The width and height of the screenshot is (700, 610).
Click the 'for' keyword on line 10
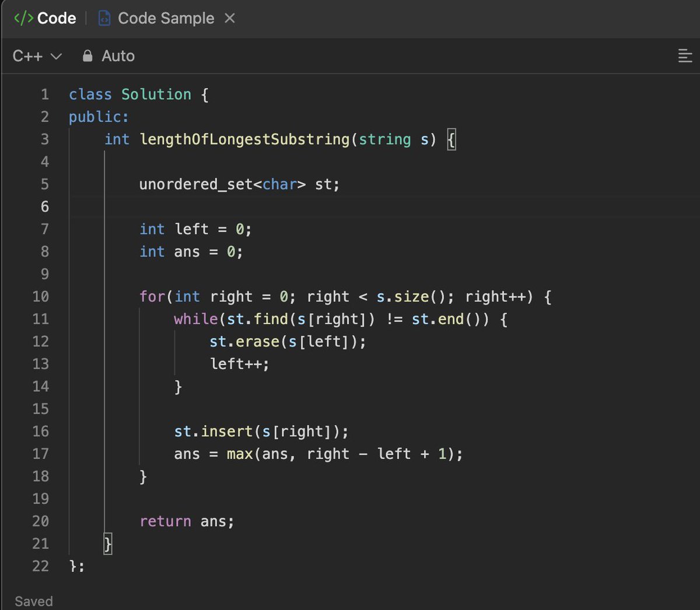(152, 296)
